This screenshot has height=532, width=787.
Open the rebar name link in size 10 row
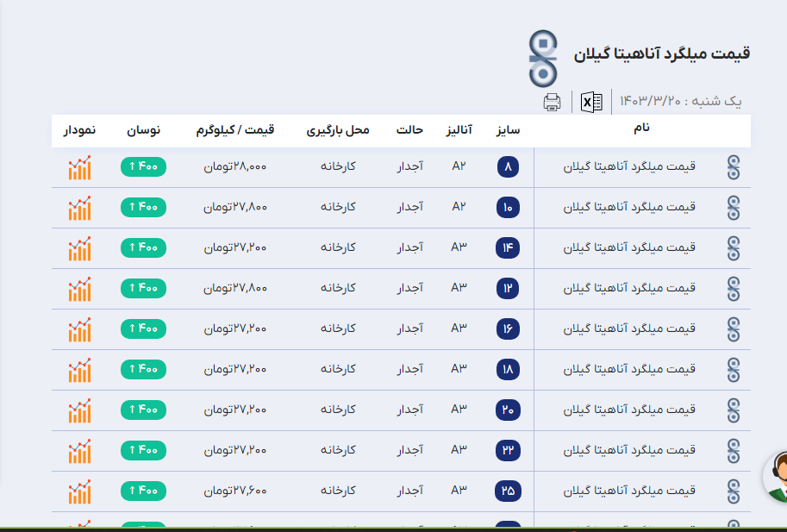coord(629,208)
